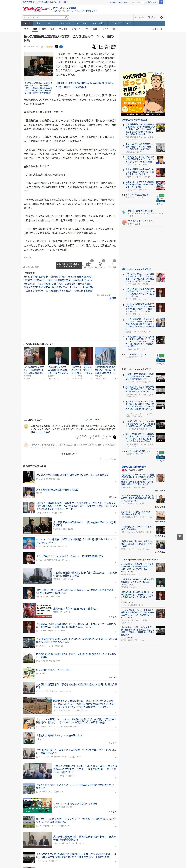
Task: Click the うーん reaction on first comment
Action: click(x=107, y=437)
